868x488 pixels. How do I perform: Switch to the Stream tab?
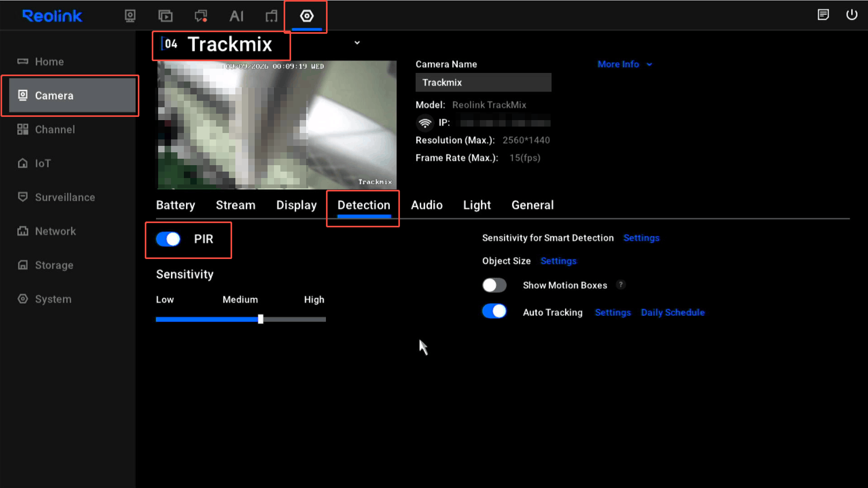pos(236,205)
